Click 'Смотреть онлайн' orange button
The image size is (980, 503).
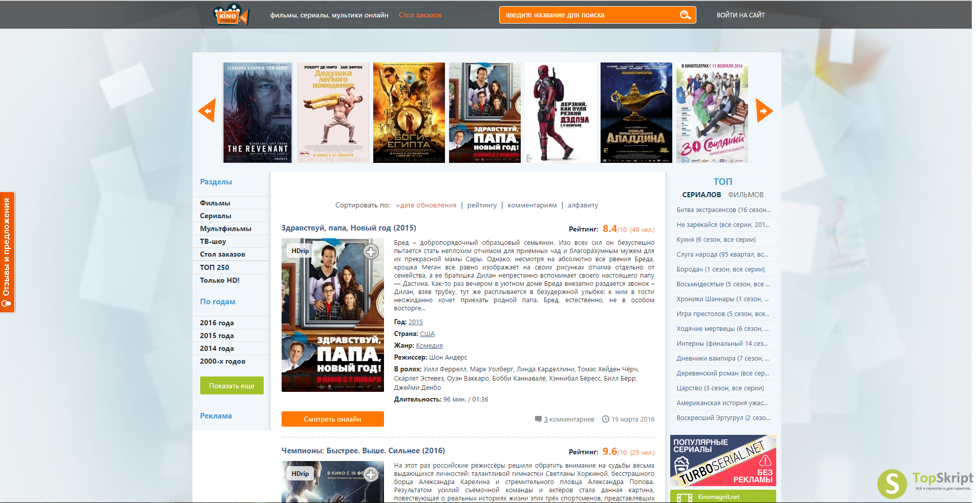pyautogui.click(x=333, y=419)
